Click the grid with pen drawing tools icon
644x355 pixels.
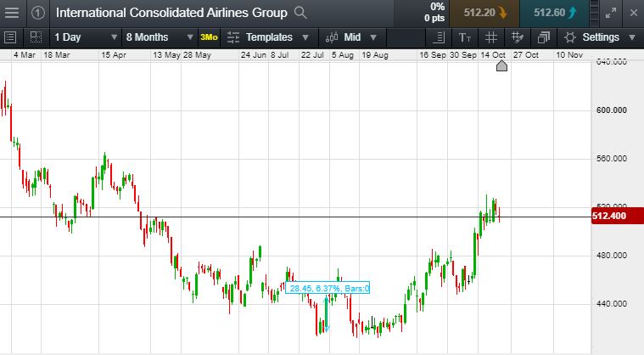(517, 37)
